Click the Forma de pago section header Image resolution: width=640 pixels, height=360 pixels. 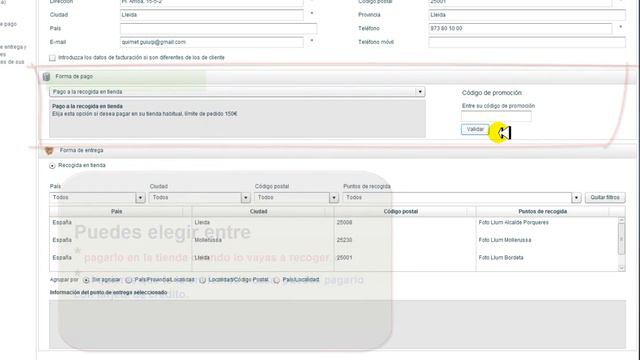338,76
